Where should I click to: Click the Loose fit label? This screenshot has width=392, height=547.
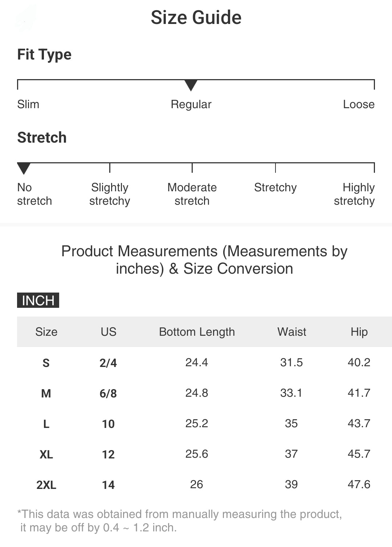tap(359, 104)
